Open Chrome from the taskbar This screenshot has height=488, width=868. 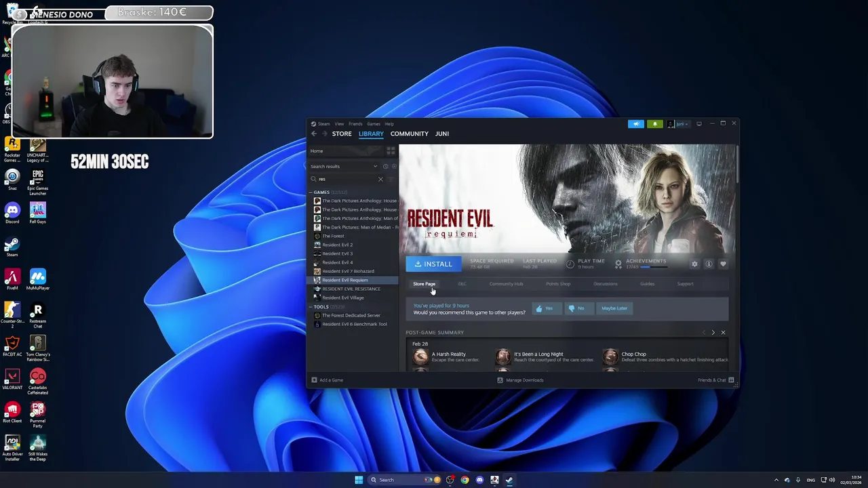465,480
